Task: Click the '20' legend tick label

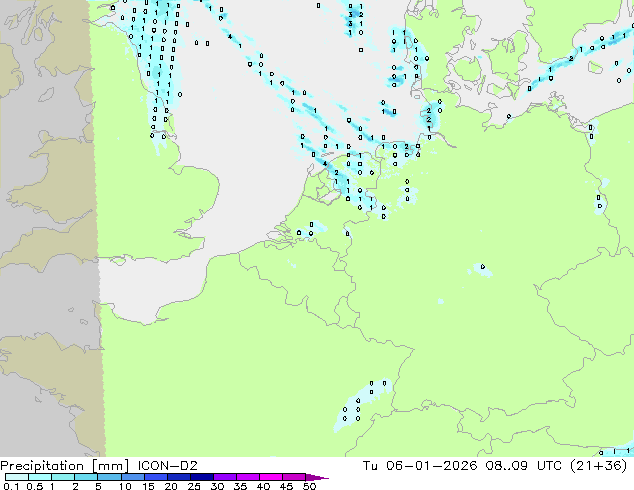Action: [x=171, y=486]
